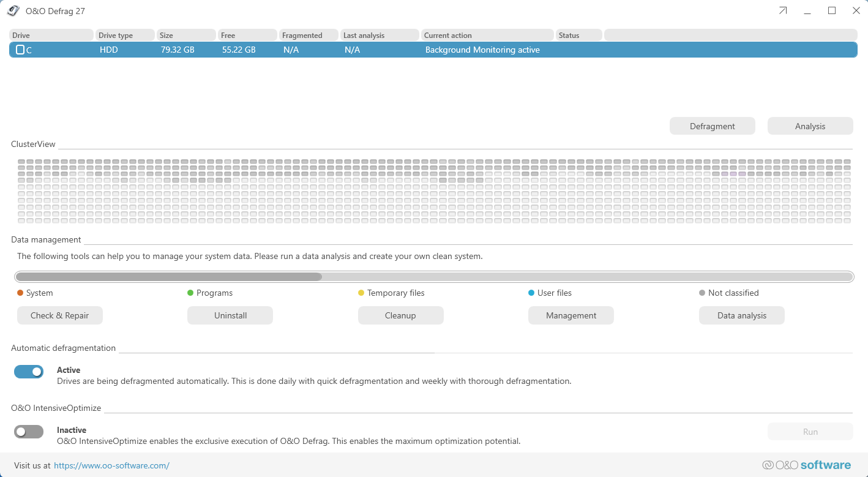Run the Analysis button
This screenshot has height=477, width=868.
(810, 126)
